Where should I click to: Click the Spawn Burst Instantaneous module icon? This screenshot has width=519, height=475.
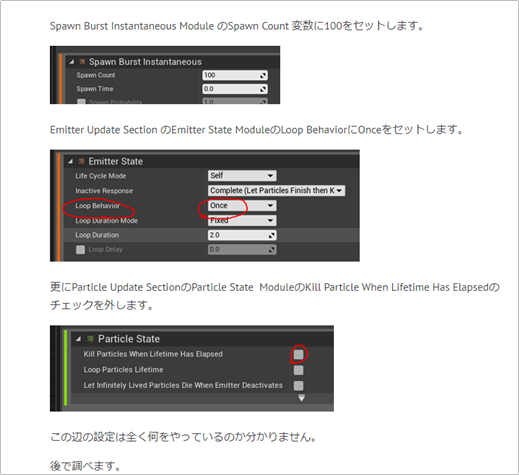click(82, 62)
